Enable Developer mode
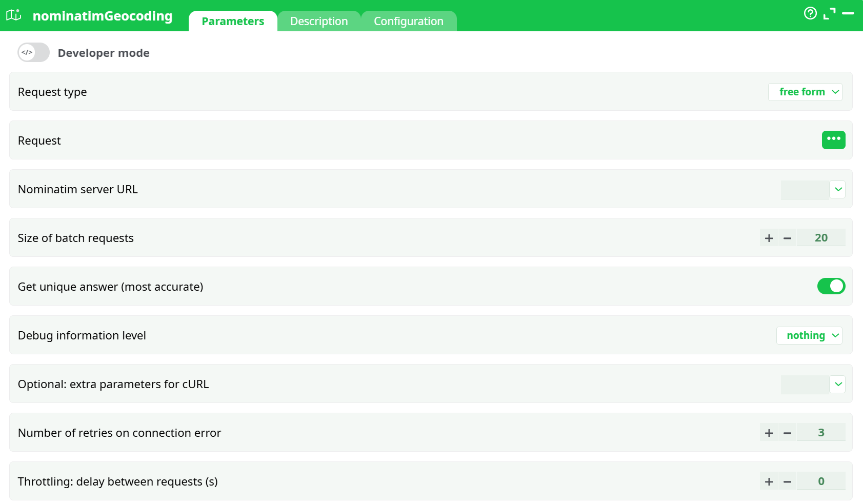This screenshot has height=504, width=863. click(x=33, y=52)
